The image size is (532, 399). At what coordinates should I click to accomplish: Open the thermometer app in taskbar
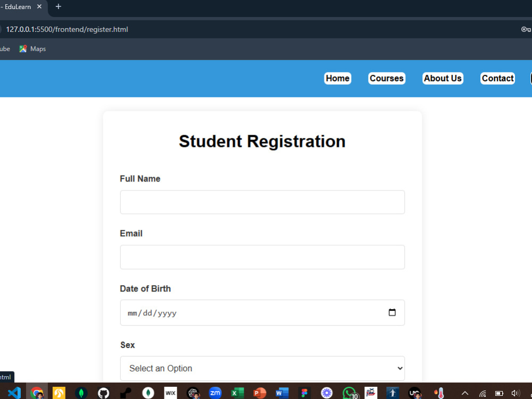(439, 393)
